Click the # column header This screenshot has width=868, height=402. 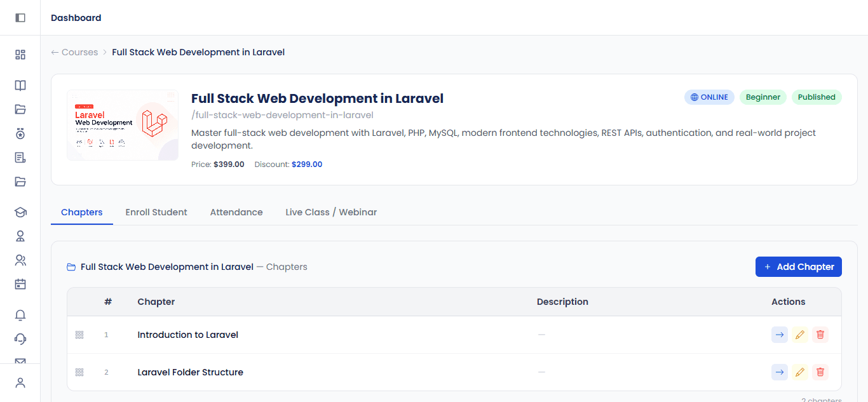[x=108, y=302]
